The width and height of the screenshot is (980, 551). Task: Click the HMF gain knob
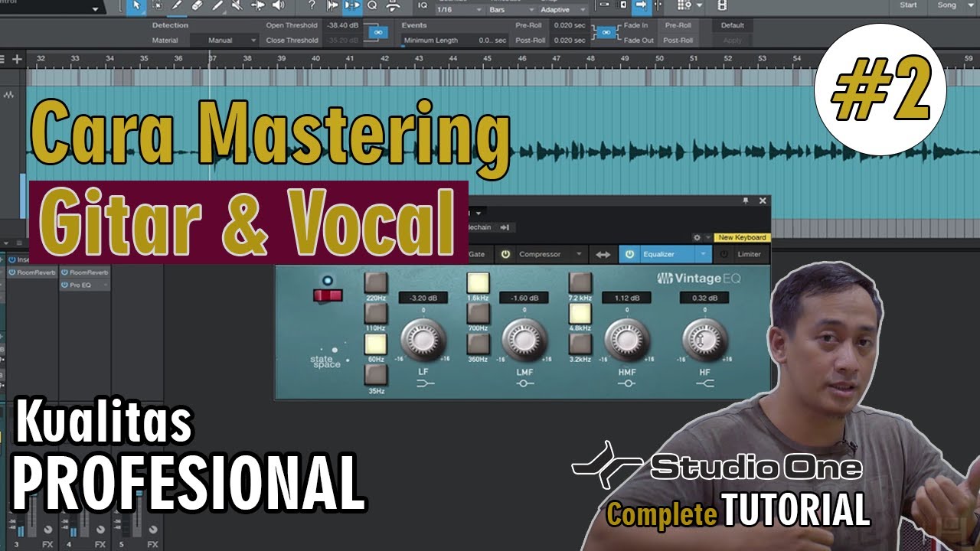(x=627, y=340)
